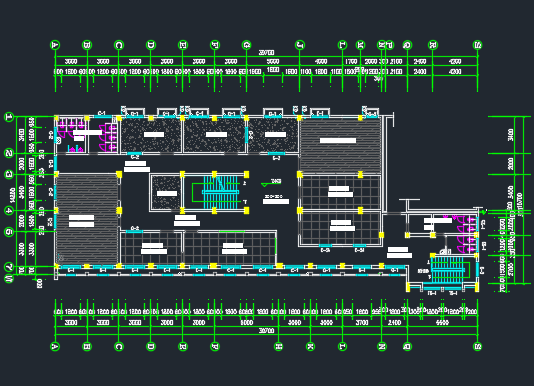Screen dimensions: 534x386
Task: Click axis bubble K in the bottom grid row
Action: coord(311,346)
